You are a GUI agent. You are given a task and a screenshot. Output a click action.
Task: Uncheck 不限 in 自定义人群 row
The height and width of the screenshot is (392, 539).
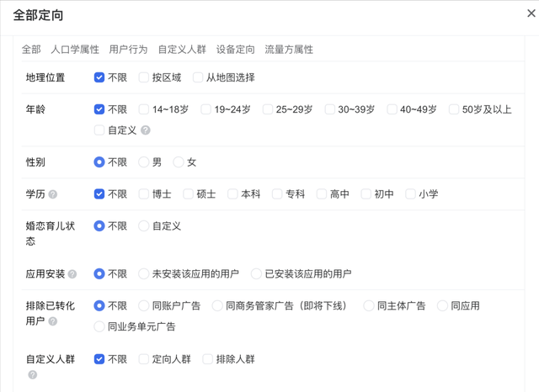coord(99,359)
